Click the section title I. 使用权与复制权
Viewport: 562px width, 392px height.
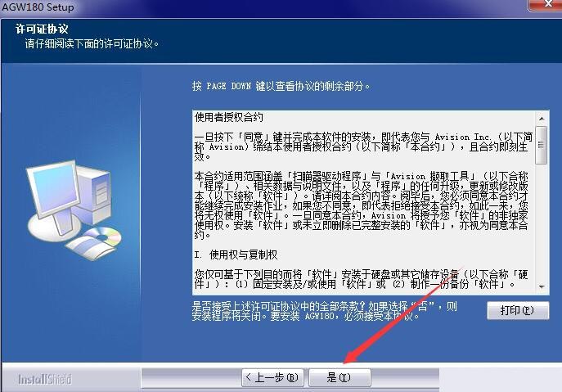pos(236,255)
